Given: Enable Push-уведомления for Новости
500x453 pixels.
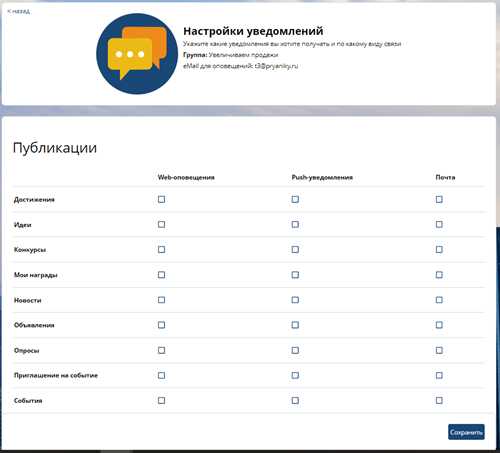Looking at the screenshot, I should point(295,300).
